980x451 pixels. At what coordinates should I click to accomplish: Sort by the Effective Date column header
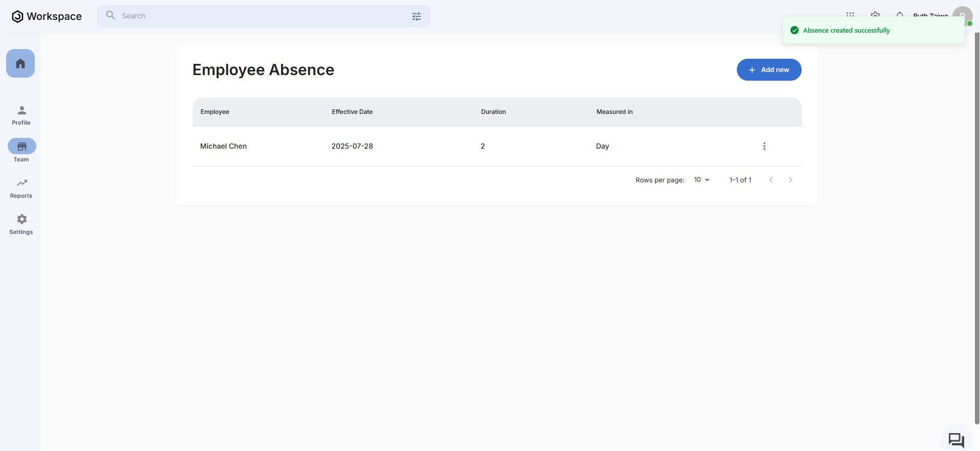coord(352,112)
